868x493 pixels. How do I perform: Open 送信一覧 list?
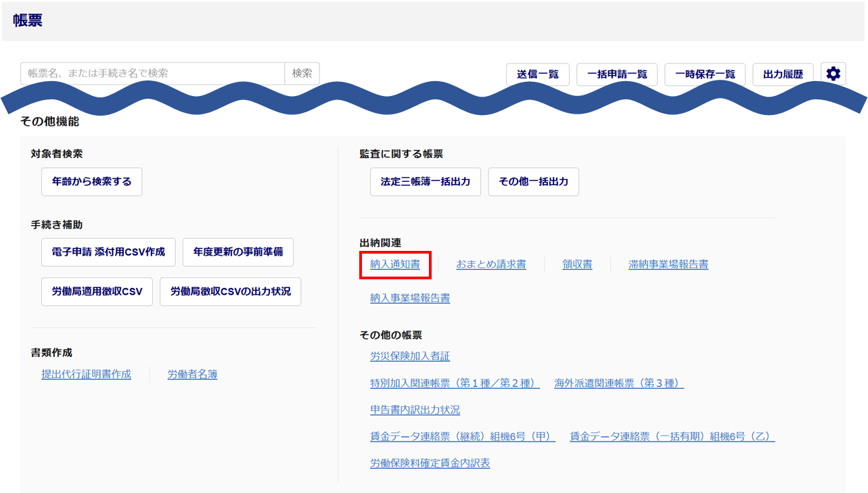538,74
